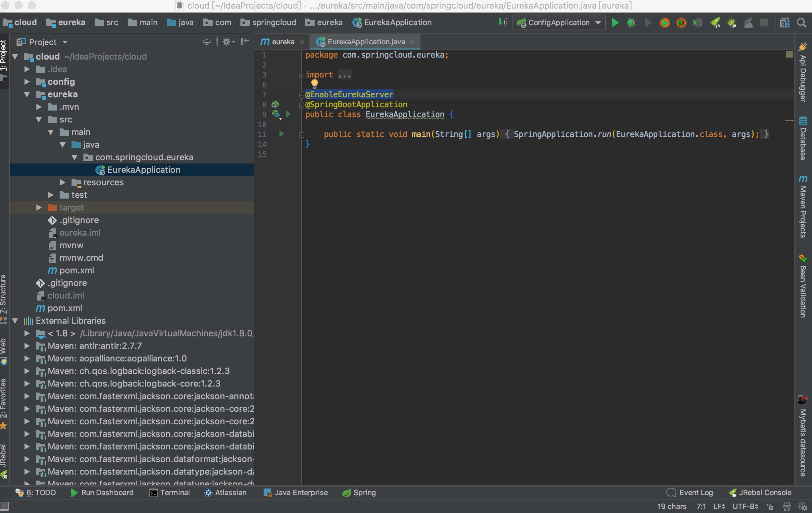This screenshot has height=513, width=812.
Task: Expand the target folder in project tree
Action: pos(39,208)
